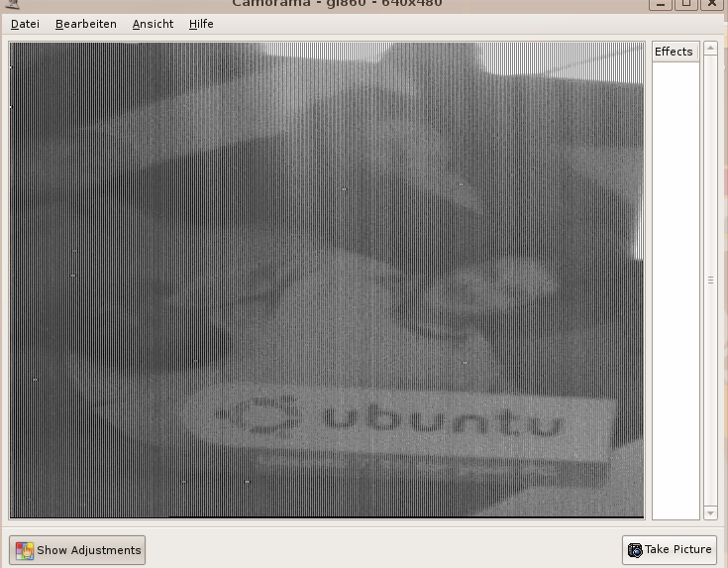Click inside the empty Effects list
This screenshot has width=728, height=568.
click(x=675, y=287)
